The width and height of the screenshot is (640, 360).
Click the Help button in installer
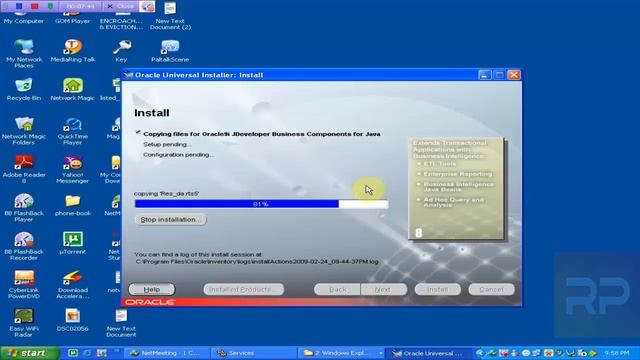click(x=152, y=289)
